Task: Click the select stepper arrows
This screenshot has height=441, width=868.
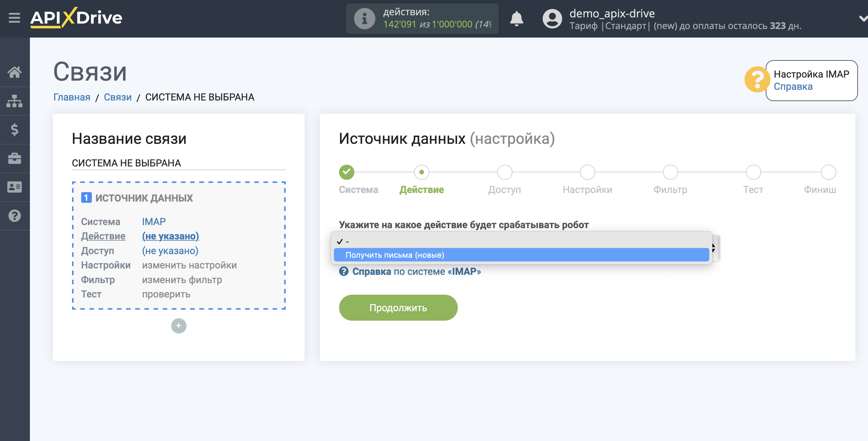Action: point(714,248)
